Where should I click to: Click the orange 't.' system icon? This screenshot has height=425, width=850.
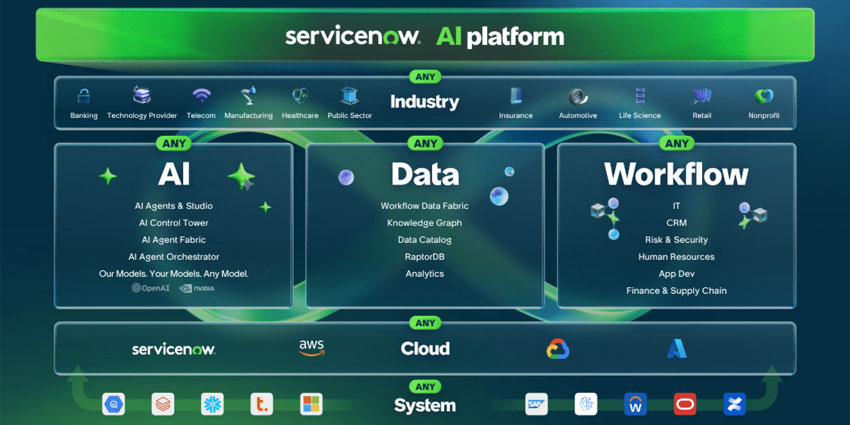pyautogui.click(x=262, y=404)
